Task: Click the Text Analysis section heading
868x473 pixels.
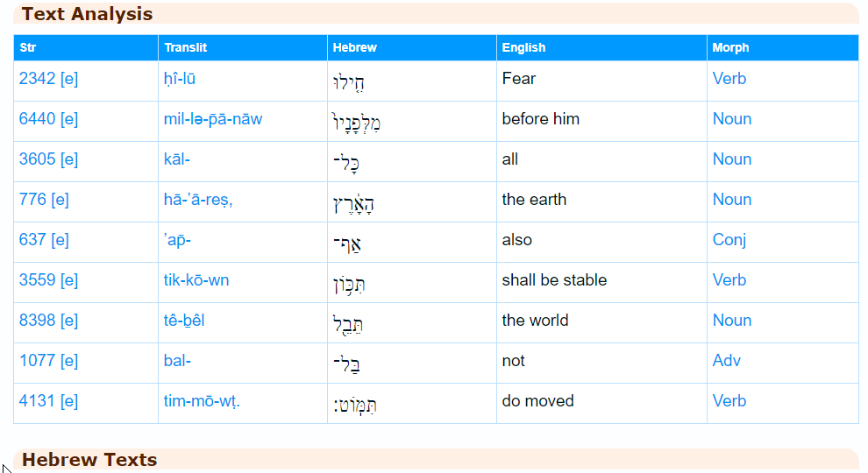Action: (87, 14)
